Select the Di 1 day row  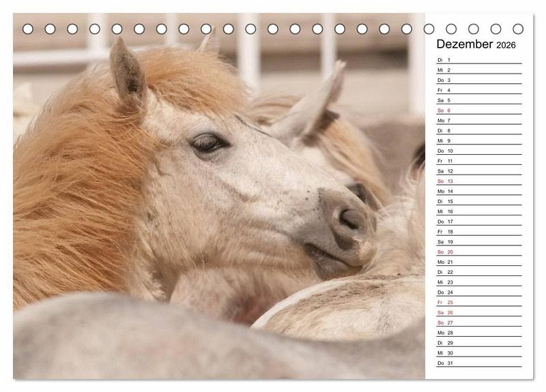point(478,60)
